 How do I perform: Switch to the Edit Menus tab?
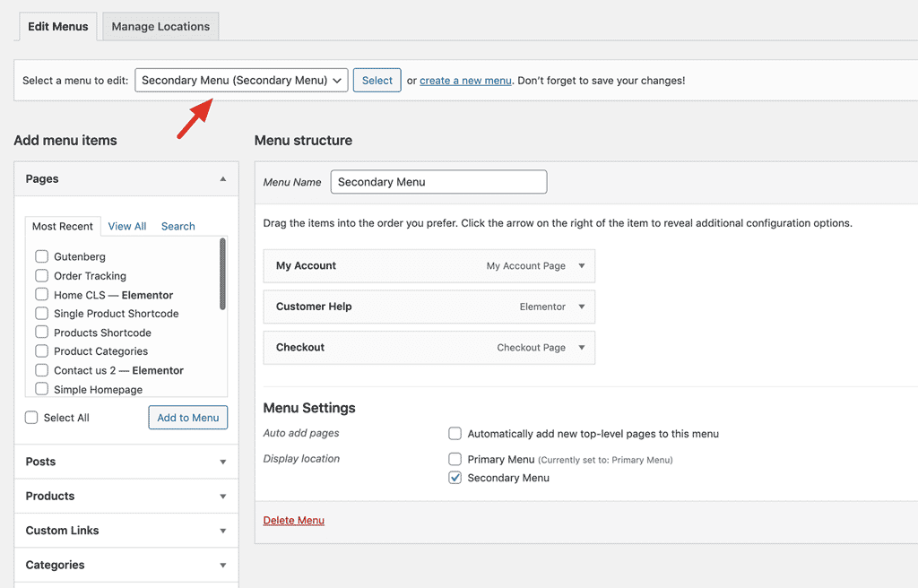click(x=57, y=27)
